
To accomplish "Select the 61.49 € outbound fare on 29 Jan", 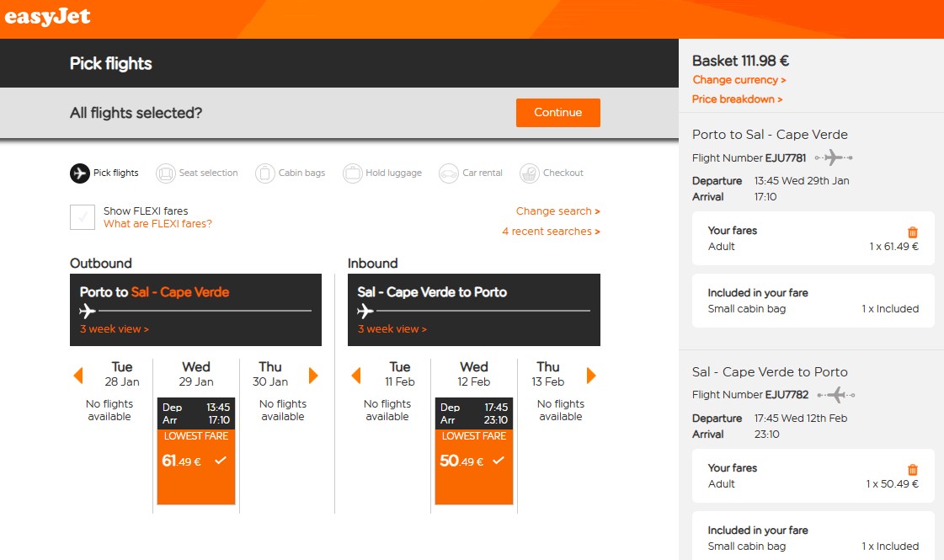I will point(196,451).
